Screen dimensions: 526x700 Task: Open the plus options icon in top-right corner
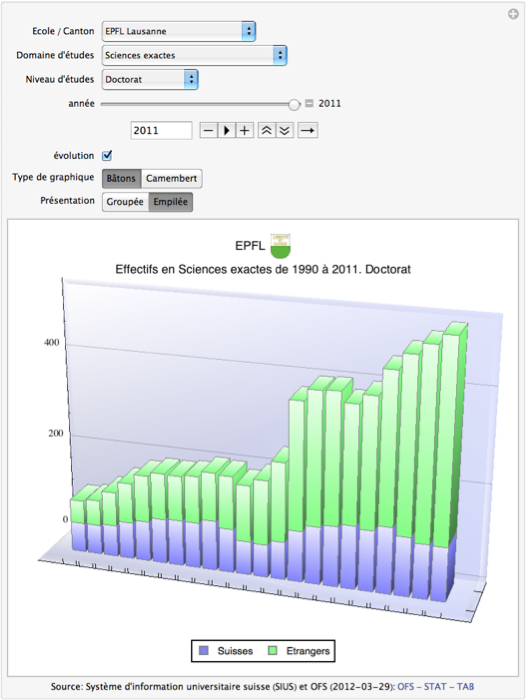[x=513, y=14]
